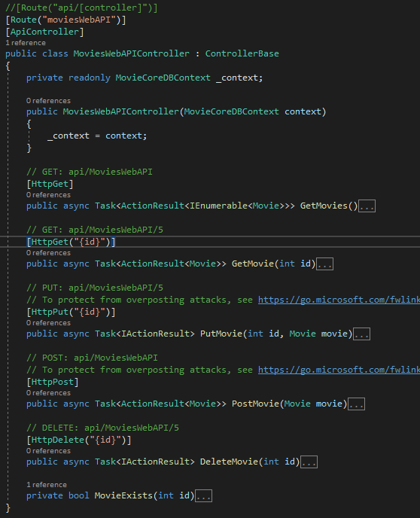Image resolution: width=420 pixels, height=518 pixels.
Task: Click "0 references" above the constructor
Action: pos(48,101)
